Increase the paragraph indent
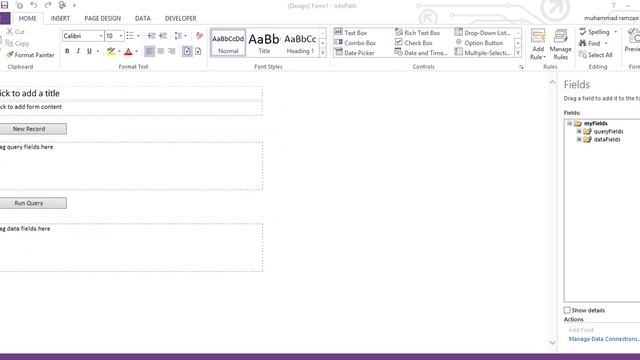This screenshot has width=640, height=360. [163, 36]
